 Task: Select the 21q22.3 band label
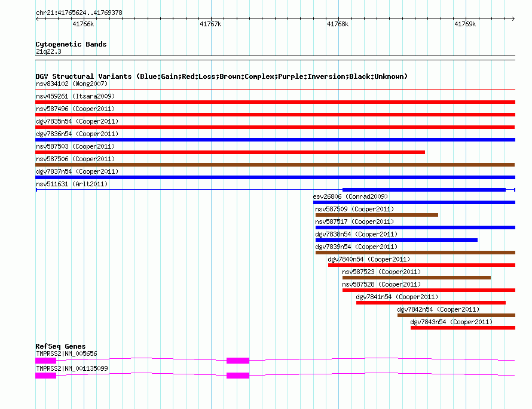pyautogui.click(x=48, y=51)
